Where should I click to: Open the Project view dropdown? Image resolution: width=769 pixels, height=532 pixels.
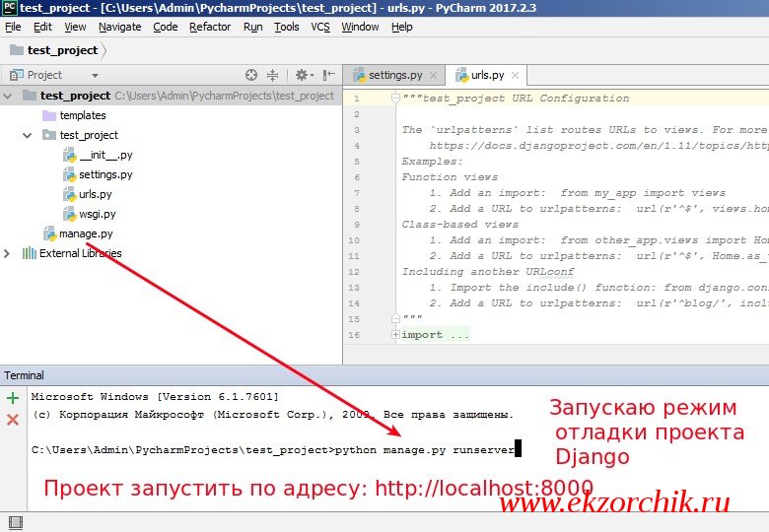click(x=95, y=76)
